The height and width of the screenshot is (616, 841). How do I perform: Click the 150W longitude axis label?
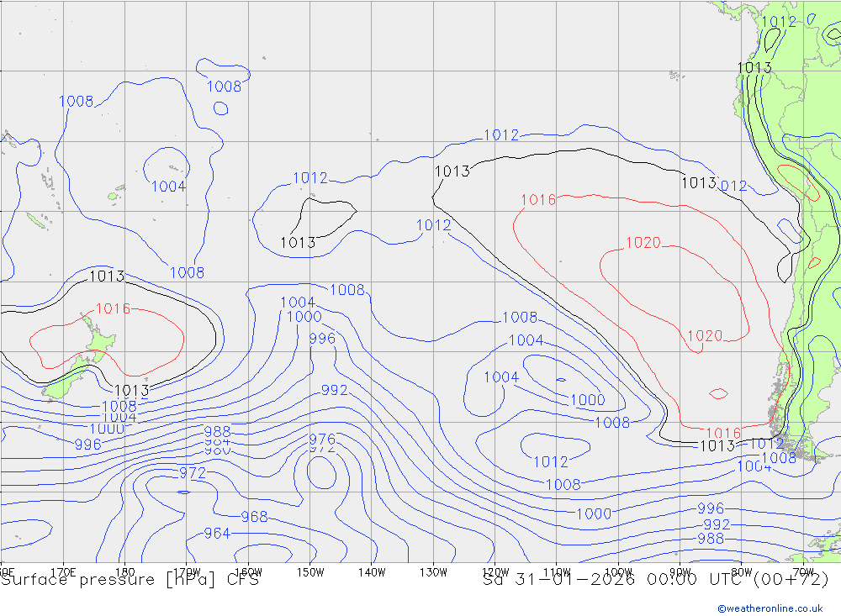click(310, 572)
